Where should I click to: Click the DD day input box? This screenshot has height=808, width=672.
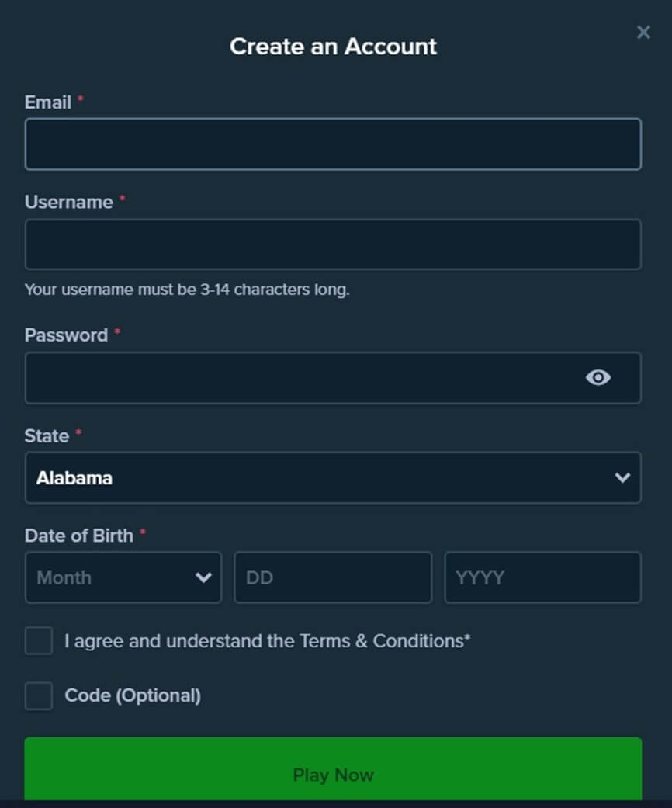[333, 577]
